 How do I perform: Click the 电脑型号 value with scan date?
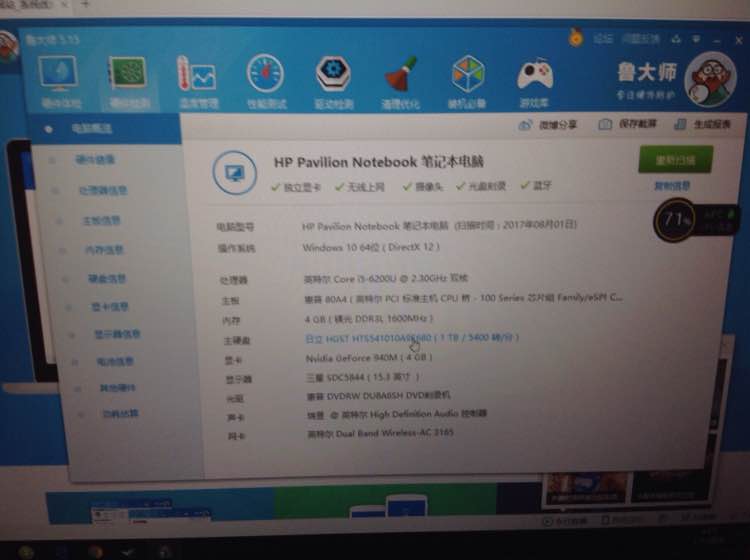click(x=439, y=225)
